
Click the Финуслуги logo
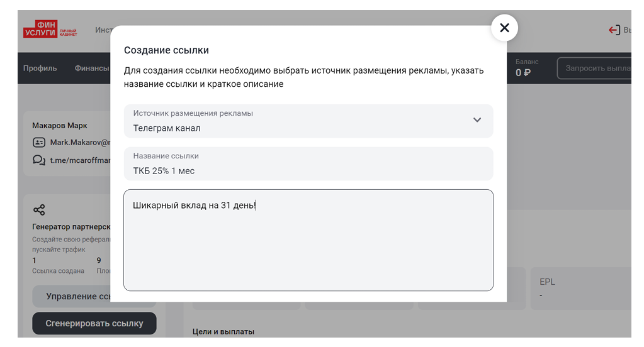[50, 30]
